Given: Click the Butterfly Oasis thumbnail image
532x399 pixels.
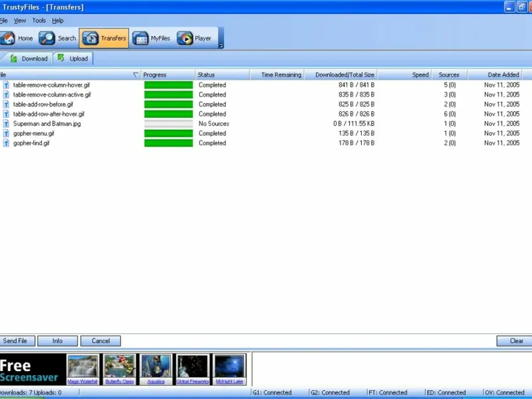Looking at the screenshot, I should pos(120,366).
